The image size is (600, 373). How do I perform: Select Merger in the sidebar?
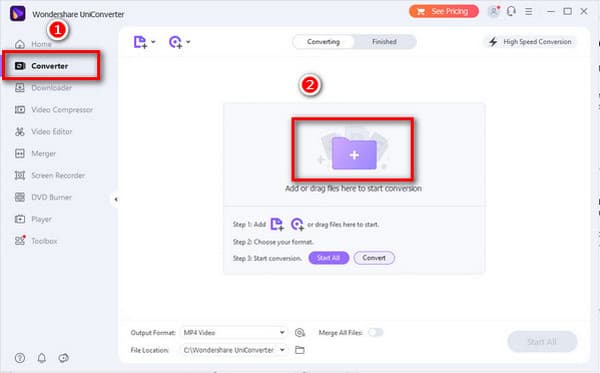click(35, 153)
